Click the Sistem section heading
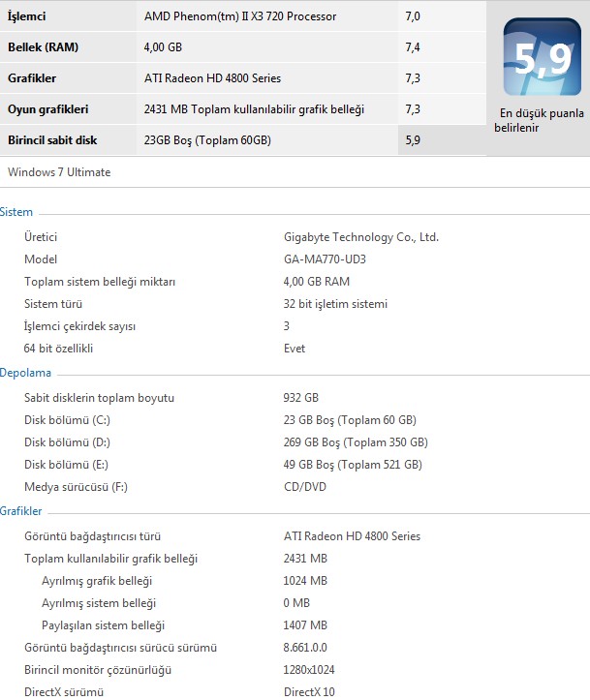 coord(16,212)
